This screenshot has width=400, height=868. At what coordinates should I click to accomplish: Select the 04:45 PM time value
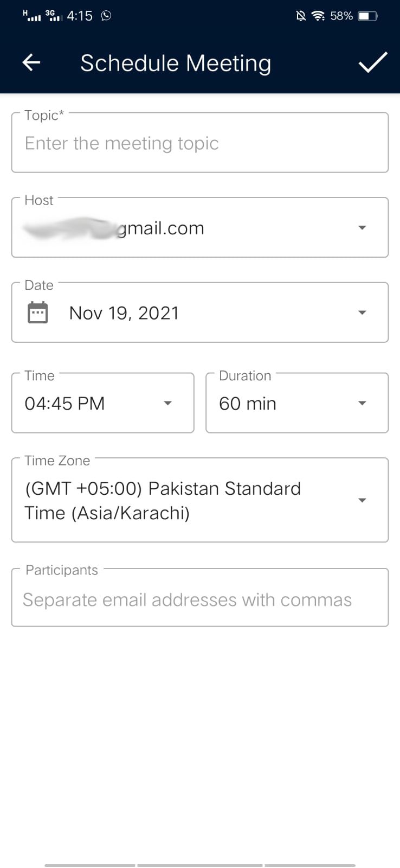pyautogui.click(x=64, y=404)
